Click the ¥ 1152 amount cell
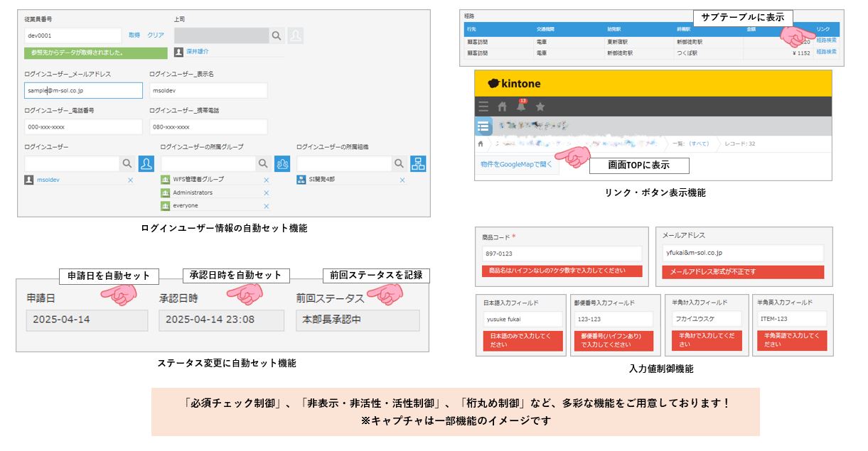 (778, 53)
